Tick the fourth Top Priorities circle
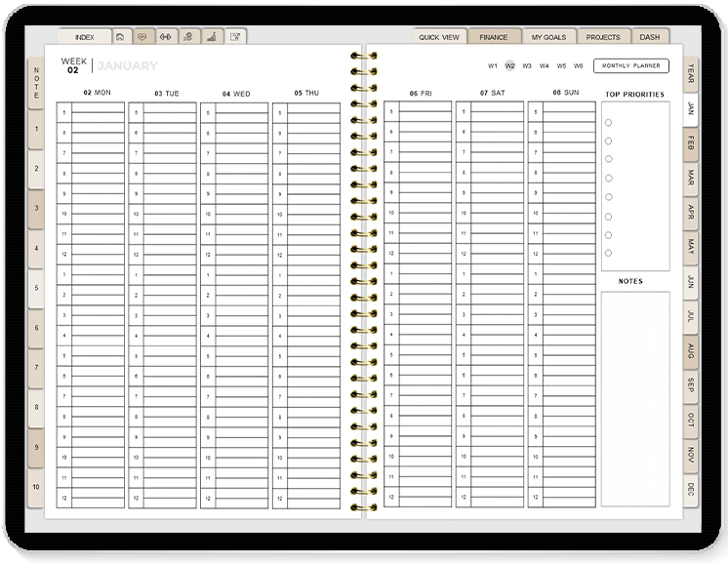The height and width of the screenshot is (564, 728). [609, 179]
